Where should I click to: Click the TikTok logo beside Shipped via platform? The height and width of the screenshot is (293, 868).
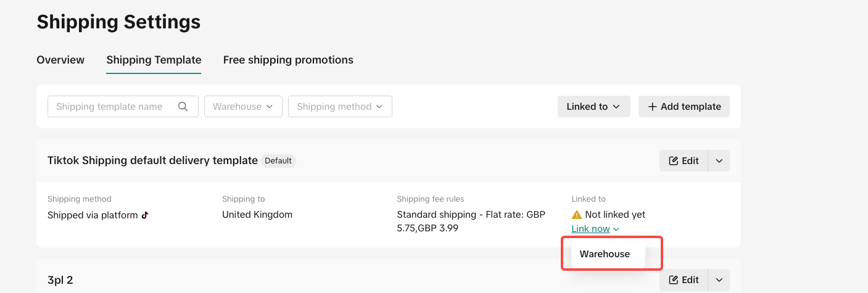145,215
